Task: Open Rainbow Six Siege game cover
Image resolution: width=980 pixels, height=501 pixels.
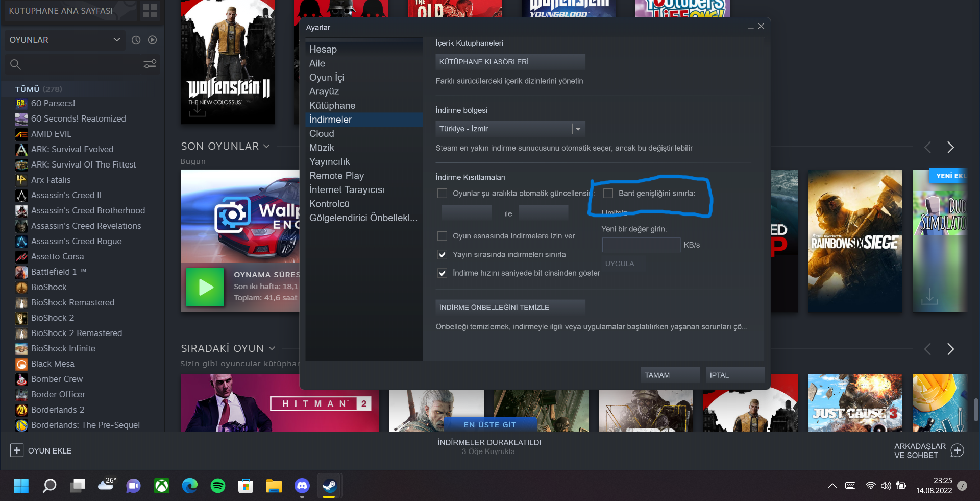Action: (855, 241)
